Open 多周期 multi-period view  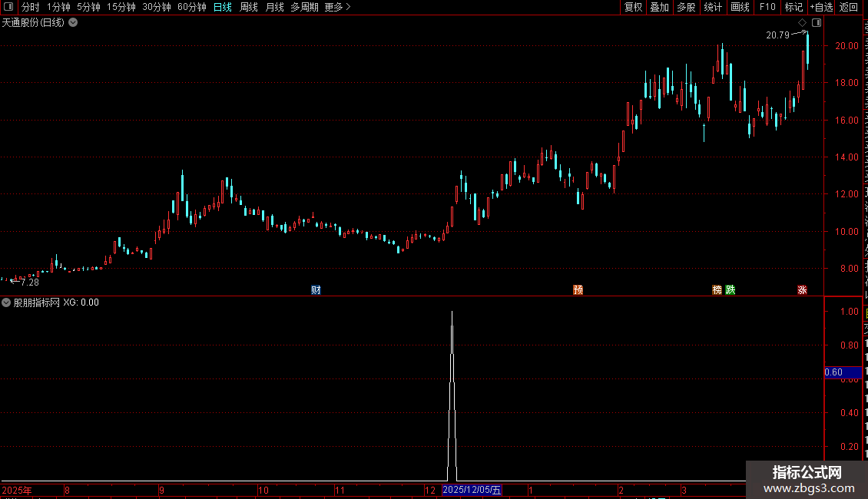click(304, 7)
